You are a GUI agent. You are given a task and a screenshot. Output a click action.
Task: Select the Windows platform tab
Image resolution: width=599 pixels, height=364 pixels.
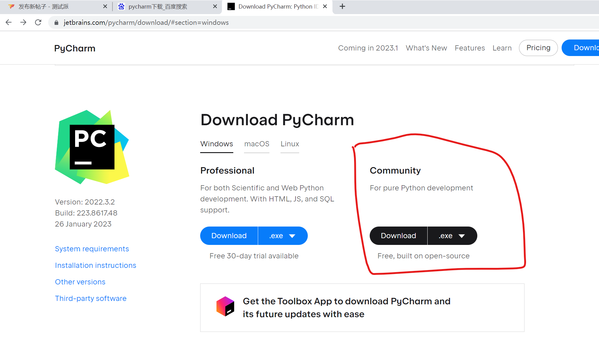click(216, 144)
